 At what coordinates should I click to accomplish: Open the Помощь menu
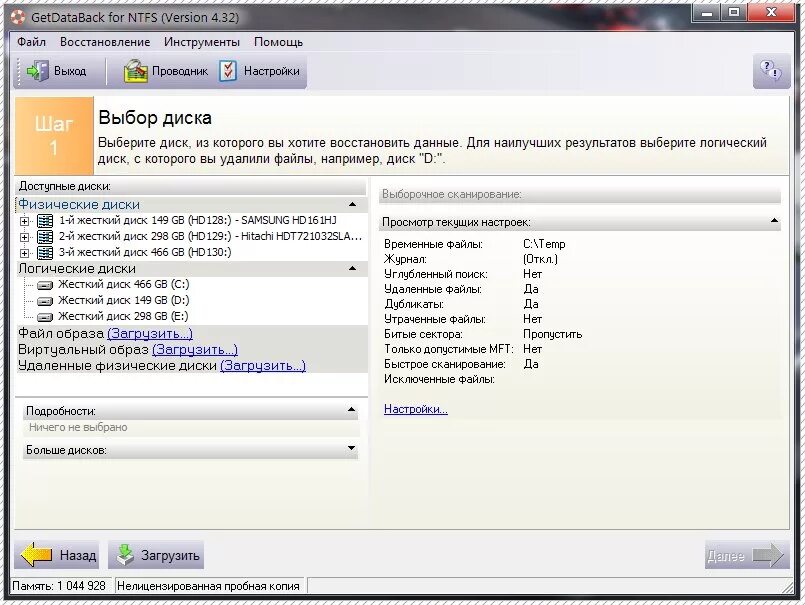click(x=278, y=42)
